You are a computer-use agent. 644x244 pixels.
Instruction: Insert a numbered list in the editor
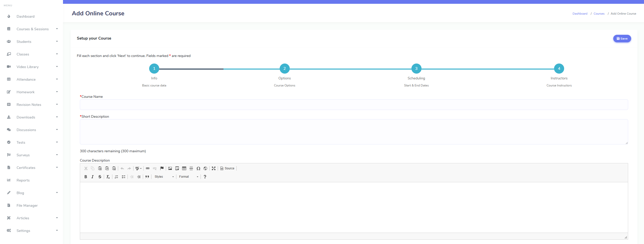click(116, 177)
